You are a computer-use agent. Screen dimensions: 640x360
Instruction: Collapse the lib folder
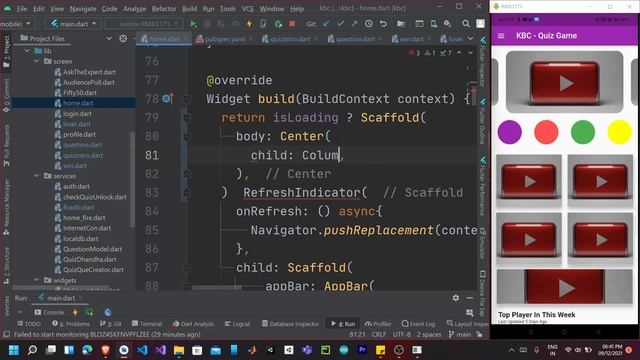click(x=27, y=51)
